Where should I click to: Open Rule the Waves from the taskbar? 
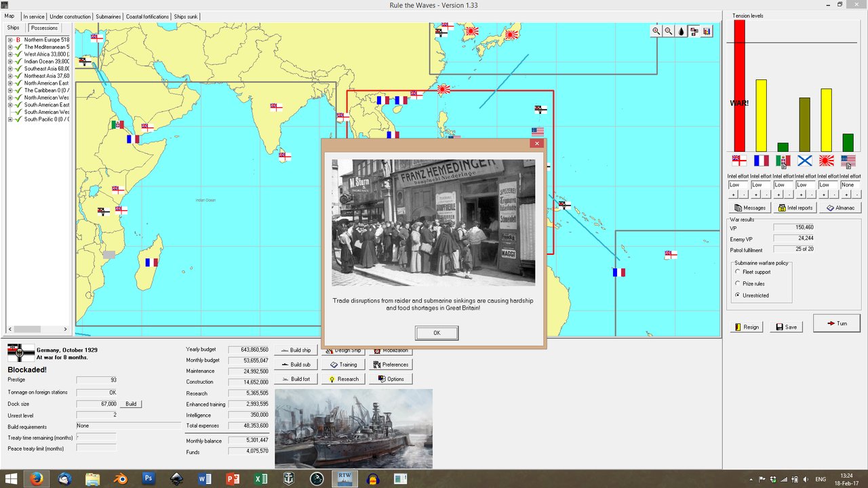pos(344,479)
